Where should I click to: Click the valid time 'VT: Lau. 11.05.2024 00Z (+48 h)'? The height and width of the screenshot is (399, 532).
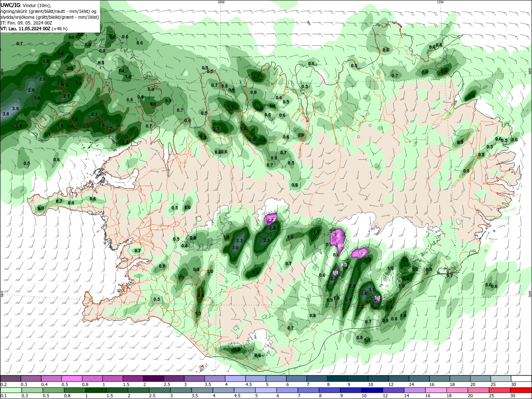pos(34,29)
